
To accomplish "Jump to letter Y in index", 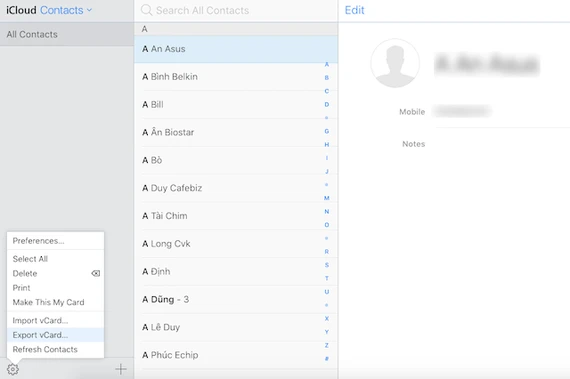I will 326,332.
